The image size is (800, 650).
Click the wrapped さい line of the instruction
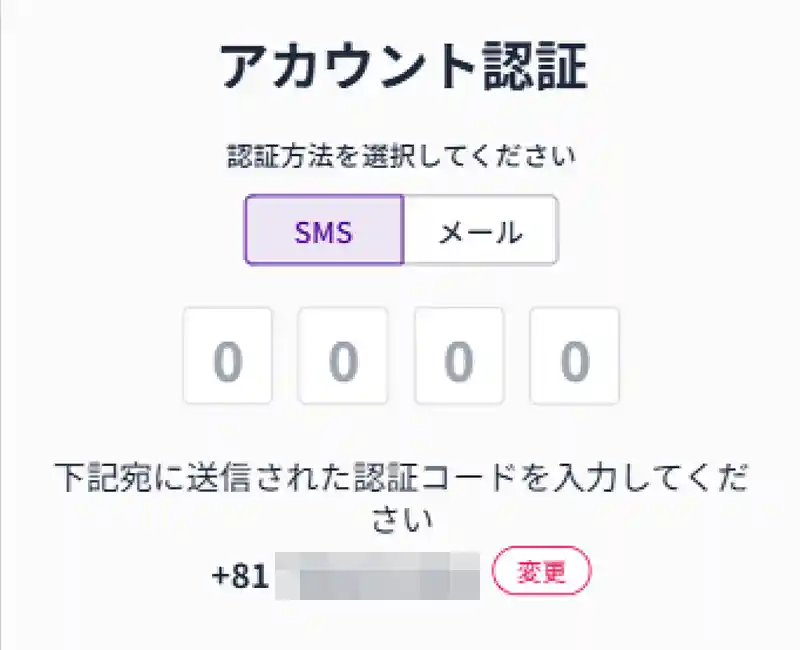[400, 522]
